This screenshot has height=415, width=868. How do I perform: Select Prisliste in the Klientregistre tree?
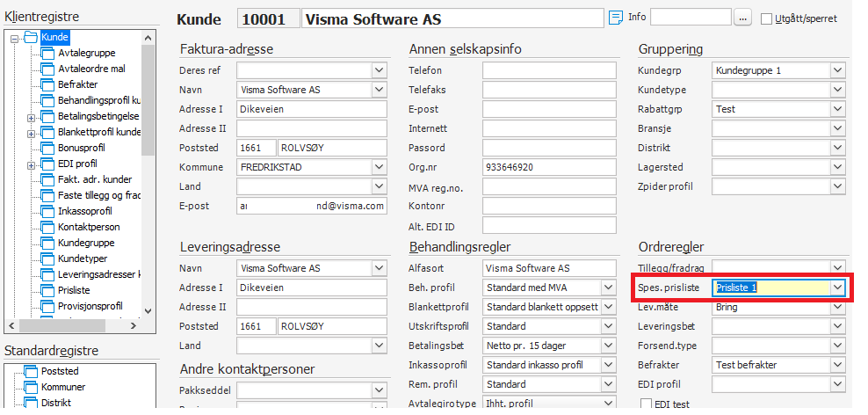(74, 290)
